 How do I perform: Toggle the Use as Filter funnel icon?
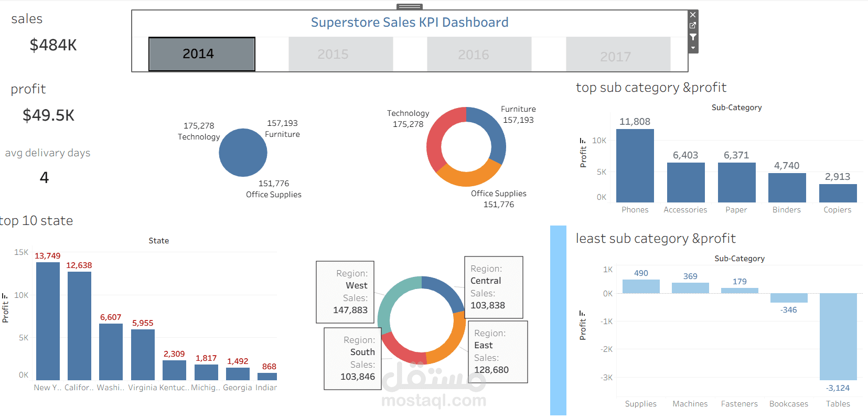(693, 37)
